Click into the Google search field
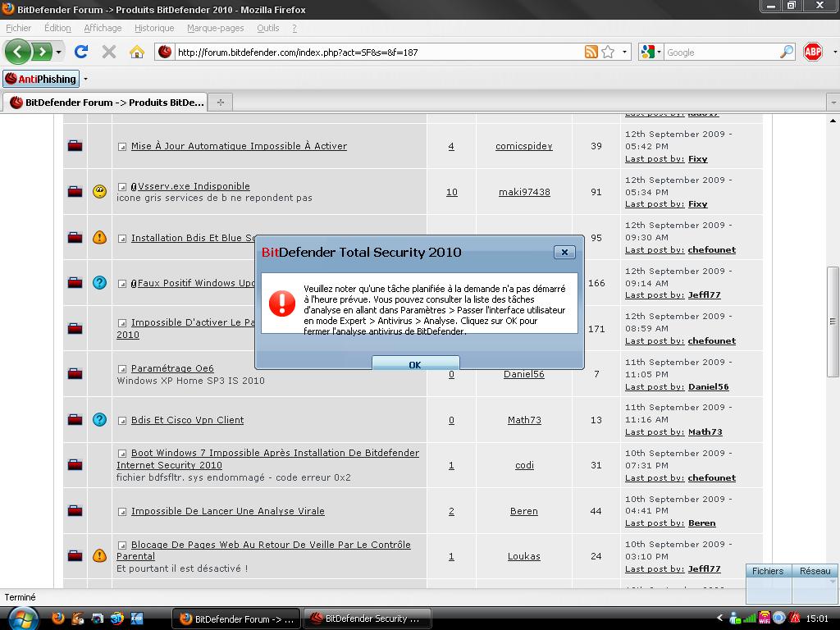Viewport: 840px width, 630px height. click(722, 52)
